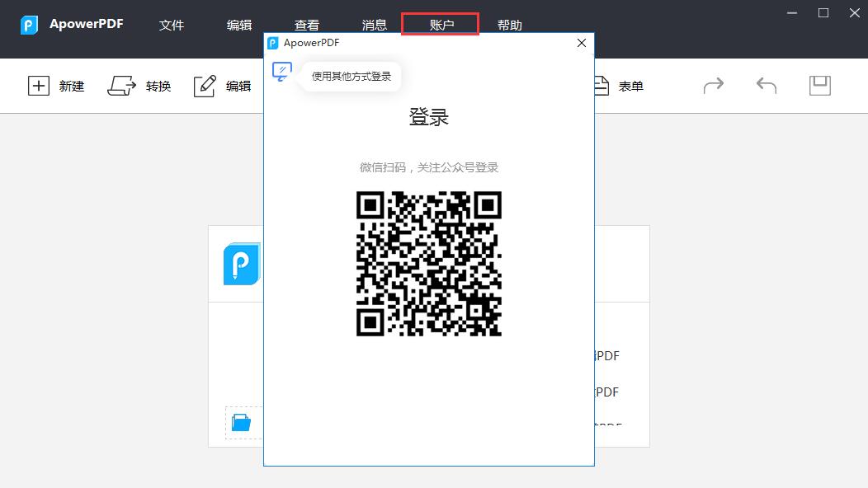Viewport: 868px width, 488px height.
Task: Close the ApowerPDF login dialog
Action: (581, 43)
